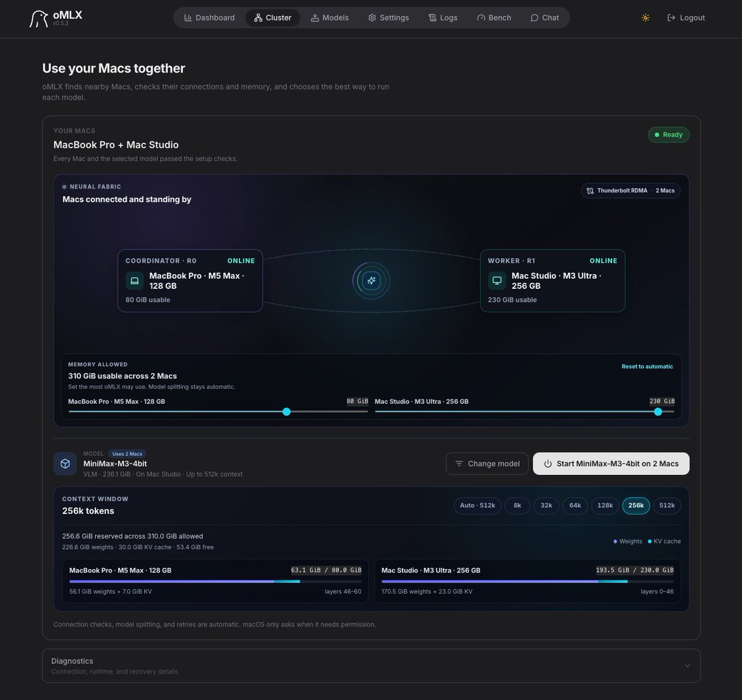Click the oMLX penguin logo
This screenshot has width=742, height=700.
coord(38,19)
